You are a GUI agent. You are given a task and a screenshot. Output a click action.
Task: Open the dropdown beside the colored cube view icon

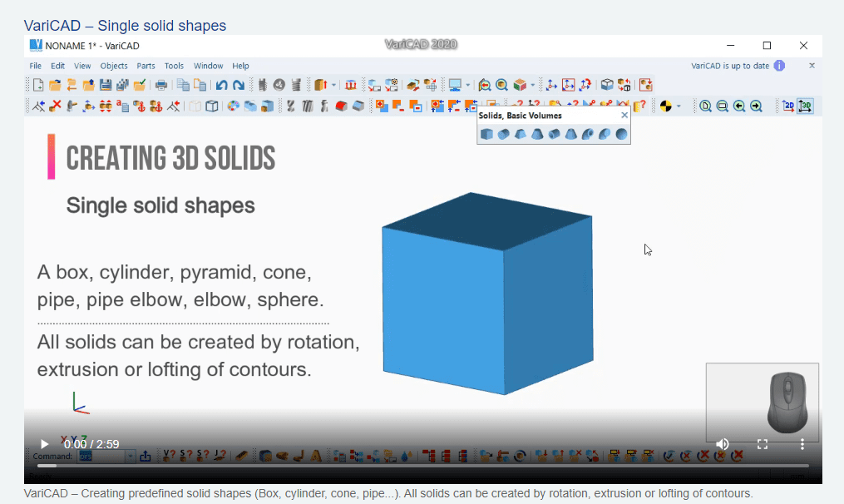(532, 85)
